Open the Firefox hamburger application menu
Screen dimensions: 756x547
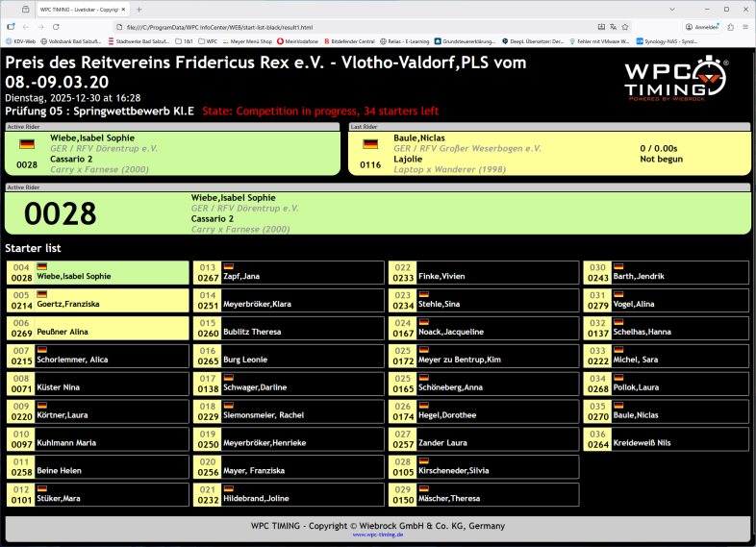[x=744, y=27]
